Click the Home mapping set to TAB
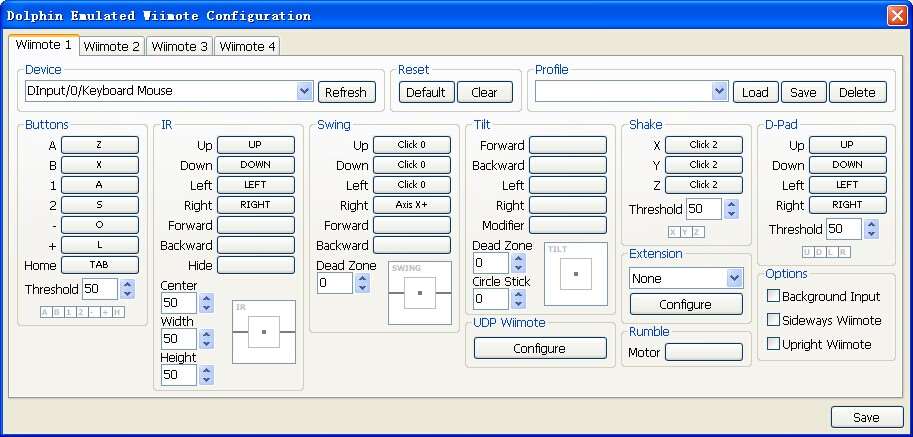Image resolution: width=913 pixels, height=437 pixels. click(x=100, y=265)
